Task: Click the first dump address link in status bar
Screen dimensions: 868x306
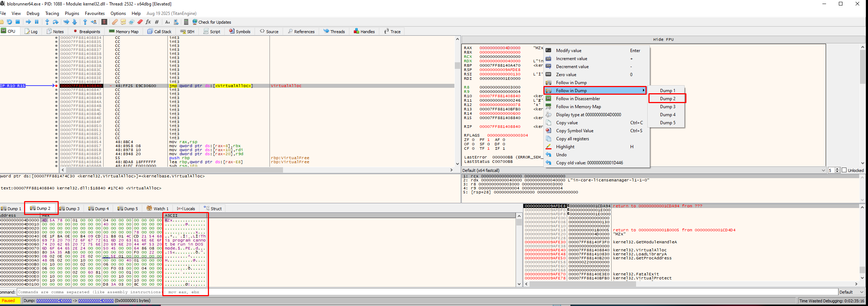Action: tap(54, 301)
